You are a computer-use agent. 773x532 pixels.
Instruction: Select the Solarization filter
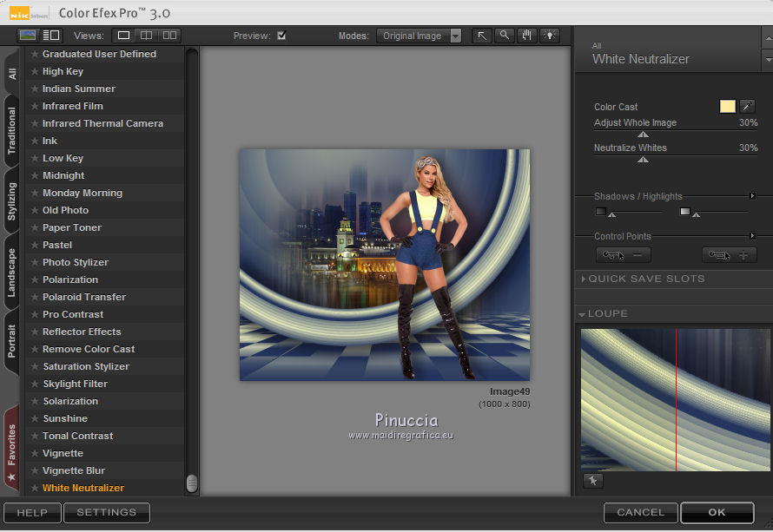pyautogui.click(x=105, y=401)
